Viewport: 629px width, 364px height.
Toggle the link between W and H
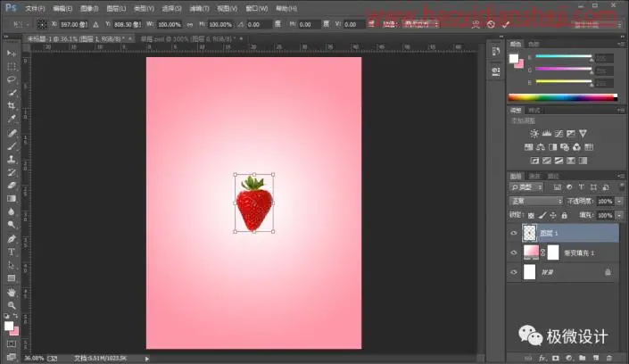coord(190,24)
